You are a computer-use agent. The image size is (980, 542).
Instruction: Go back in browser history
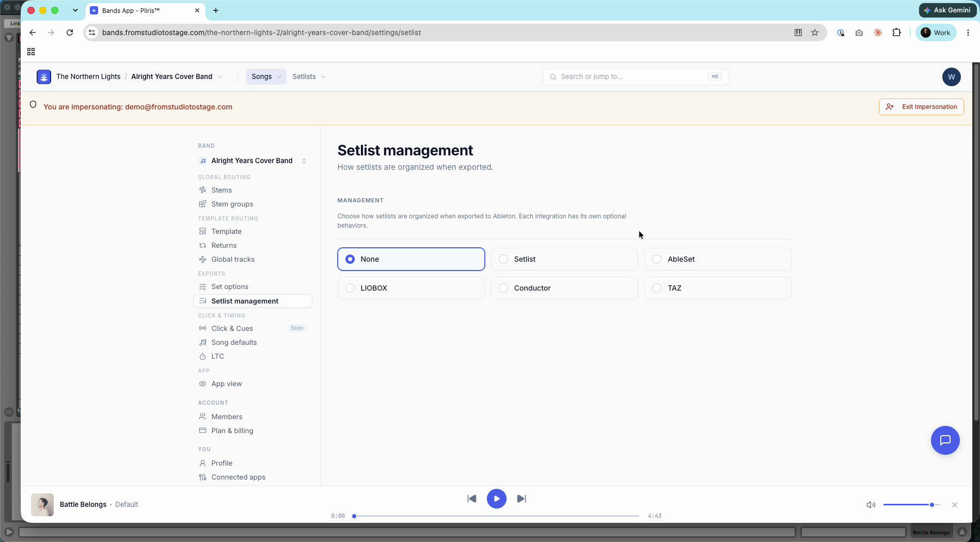(x=33, y=33)
